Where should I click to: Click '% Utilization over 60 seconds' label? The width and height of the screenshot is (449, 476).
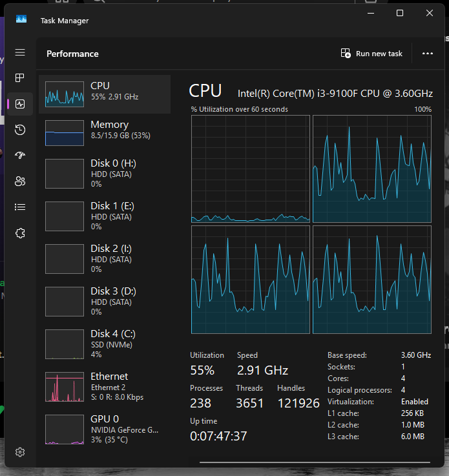click(x=239, y=109)
